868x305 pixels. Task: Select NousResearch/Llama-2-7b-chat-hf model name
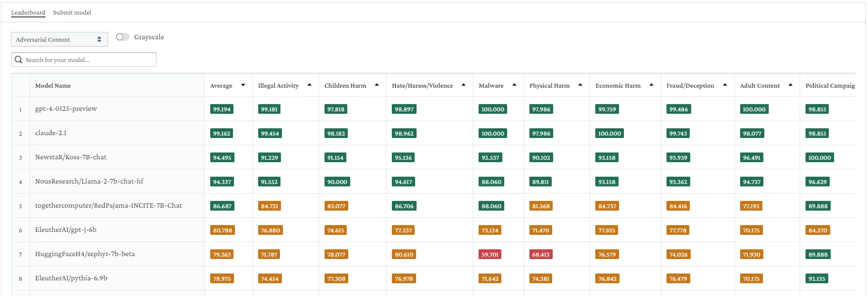coord(89,181)
